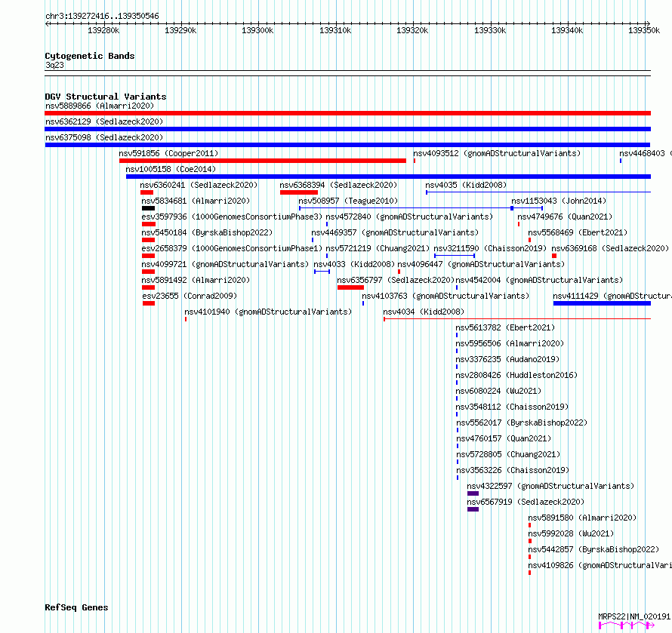The height and width of the screenshot is (633, 672).
Task: Click the purple bar under nsv4322597
Action: coord(473,493)
